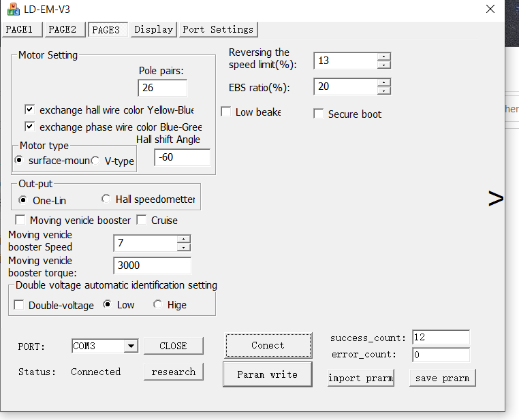Click the LD-EM-V3 app icon in title bar

[x=13, y=9]
